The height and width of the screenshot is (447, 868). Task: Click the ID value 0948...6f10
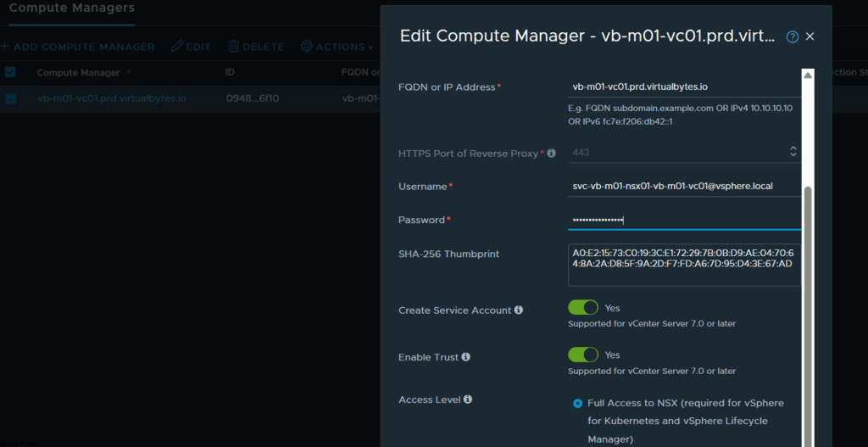(253, 99)
